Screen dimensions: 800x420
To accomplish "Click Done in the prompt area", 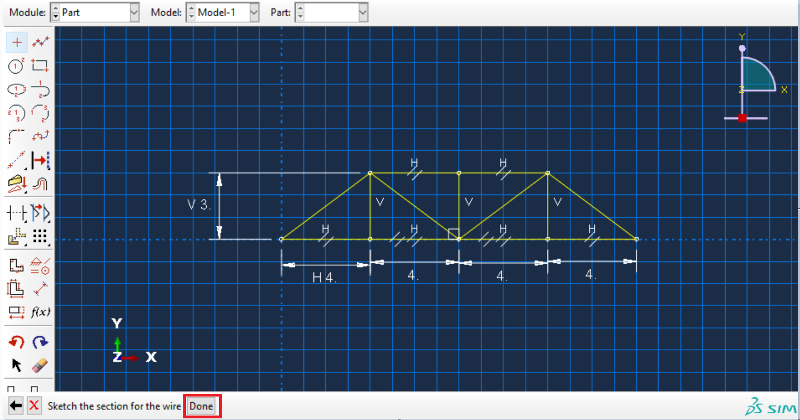I will tap(202, 406).
